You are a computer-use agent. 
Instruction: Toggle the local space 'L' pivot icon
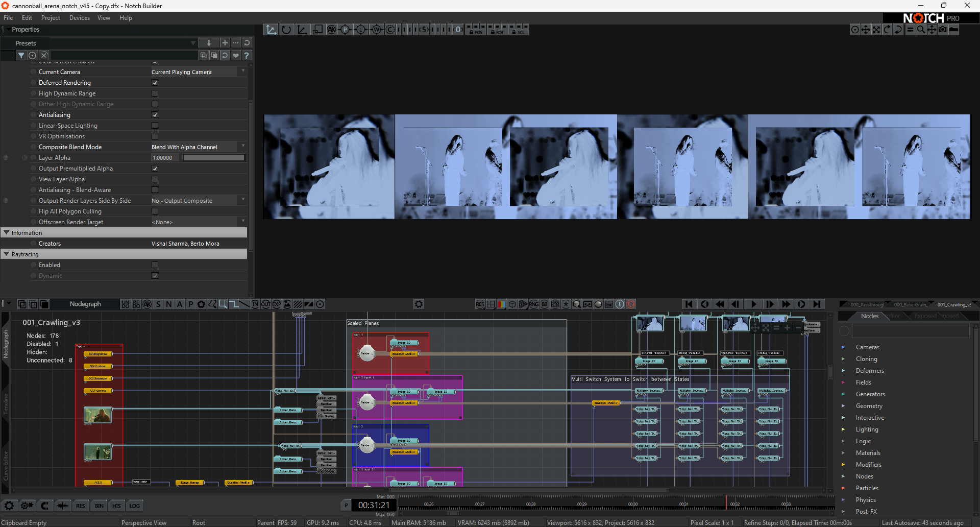point(360,30)
